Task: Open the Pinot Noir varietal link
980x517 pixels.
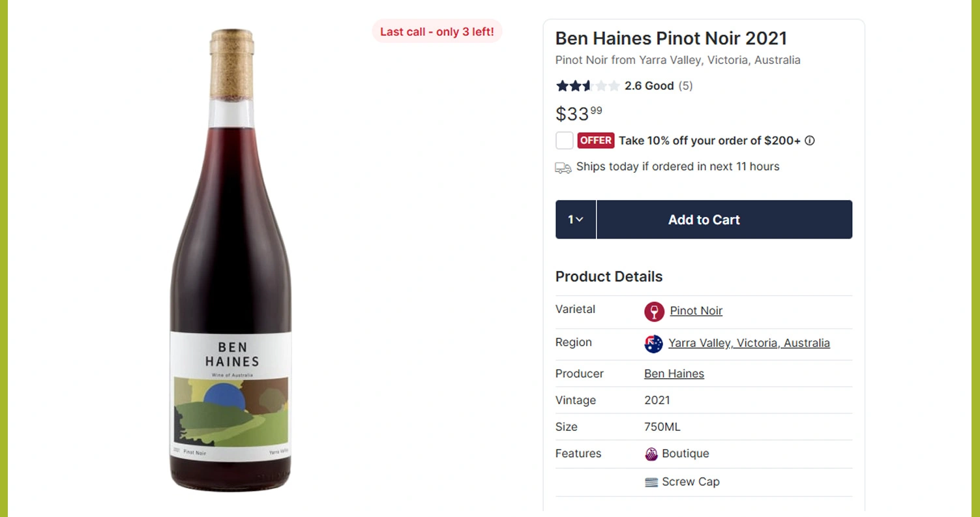Action: click(x=696, y=311)
